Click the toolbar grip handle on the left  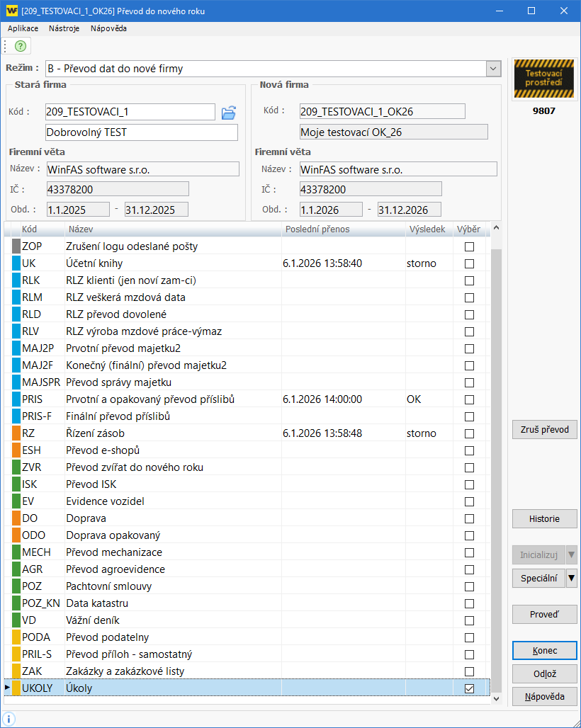pyautogui.click(x=5, y=46)
